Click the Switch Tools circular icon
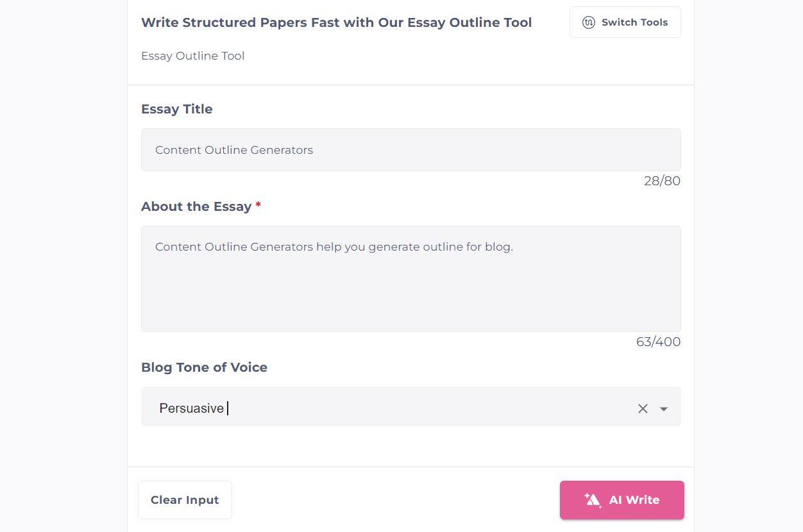803x532 pixels. [x=588, y=22]
